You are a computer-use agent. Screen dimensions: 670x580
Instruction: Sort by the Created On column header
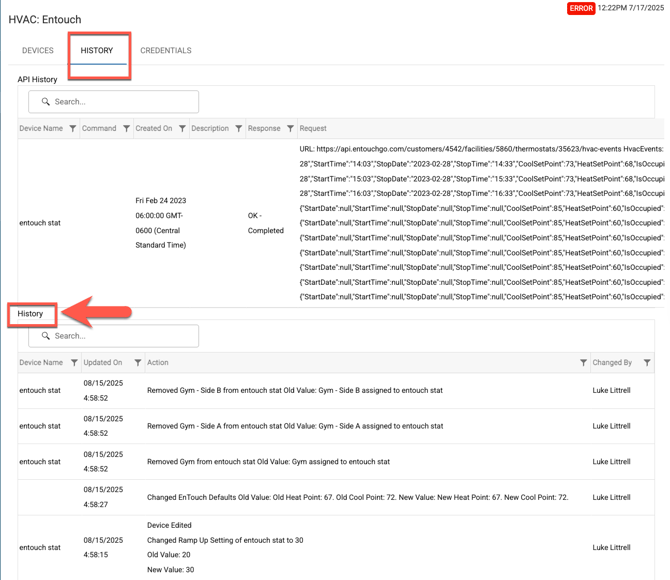[154, 129]
